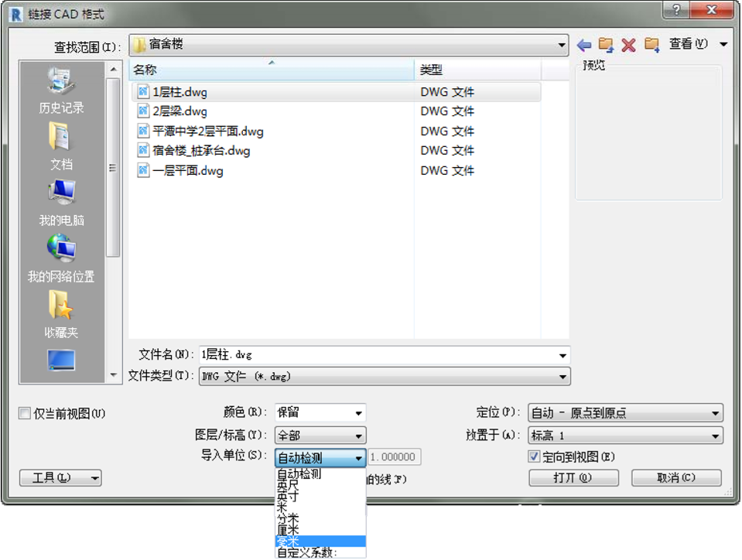Image resolution: width=742 pixels, height=560 pixels.
Task: Open the 历史记录 history shortcut
Action: coord(62,90)
